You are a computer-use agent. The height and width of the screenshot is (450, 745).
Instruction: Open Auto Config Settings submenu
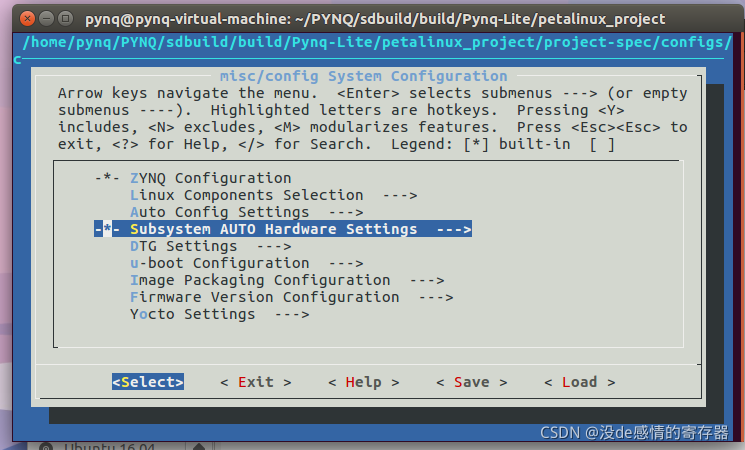[247, 212]
